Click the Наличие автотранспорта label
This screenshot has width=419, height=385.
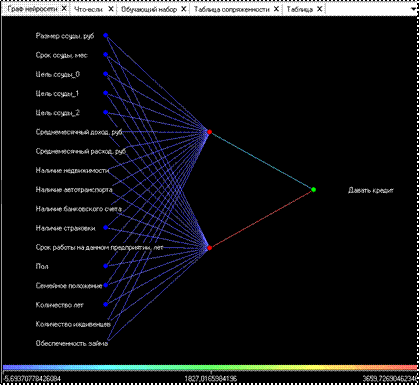click(x=74, y=190)
